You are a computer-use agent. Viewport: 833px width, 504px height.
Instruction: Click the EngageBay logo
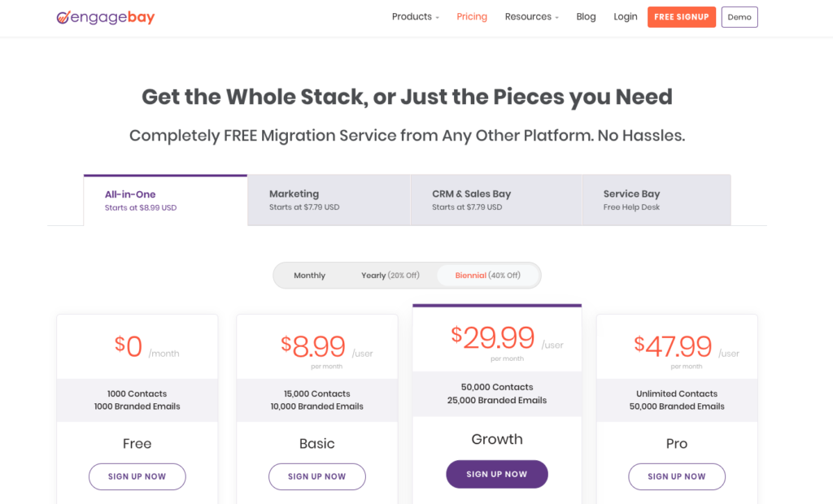(106, 17)
